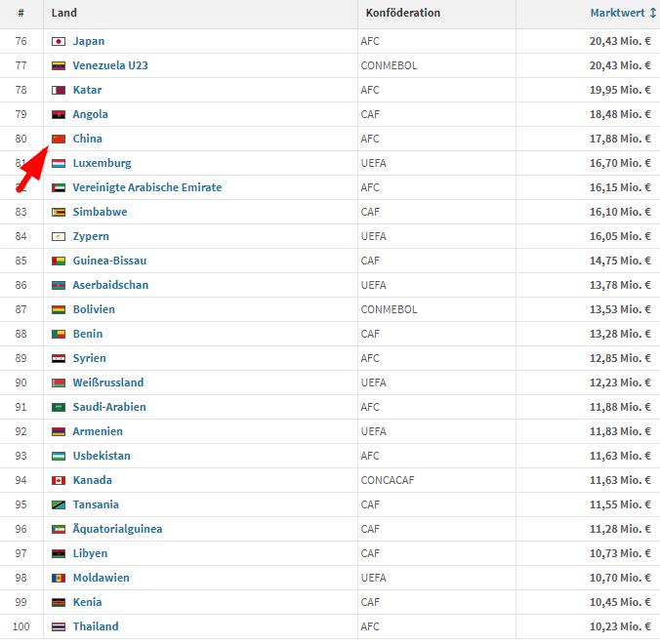Click the Angola flag icon
Image resolution: width=660 pixels, height=644 pixels.
point(58,114)
